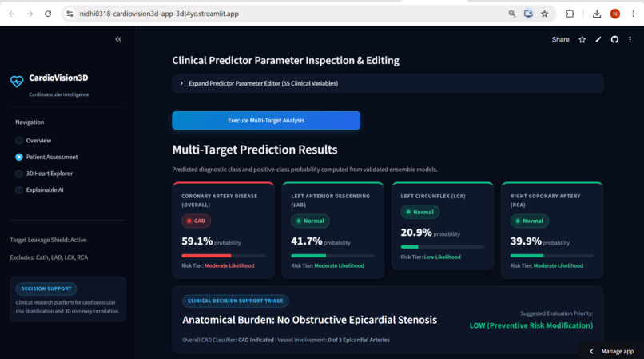Open the browser extensions puzzle icon
Viewport: 644px width, 359px height.
[x=570, y=14]
